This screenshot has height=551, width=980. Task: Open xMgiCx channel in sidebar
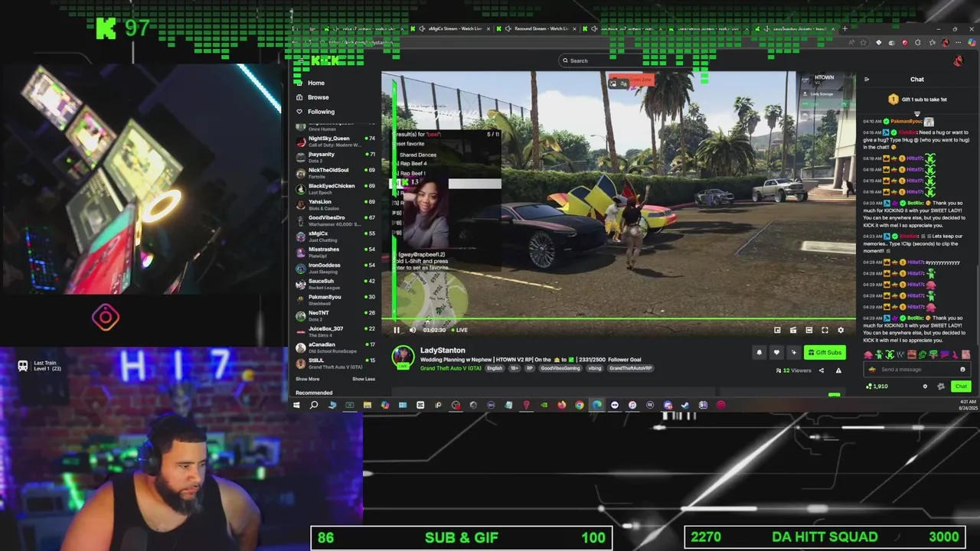point(335,236)
